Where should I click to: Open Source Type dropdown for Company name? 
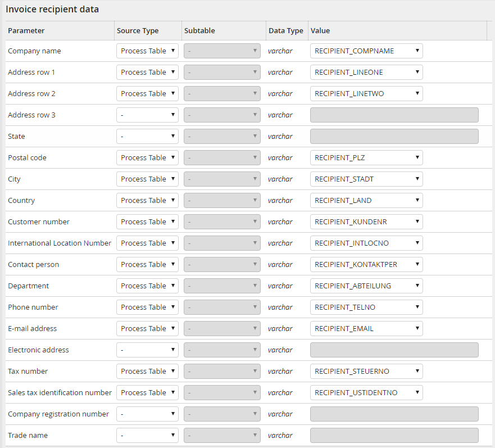(147, 51)
